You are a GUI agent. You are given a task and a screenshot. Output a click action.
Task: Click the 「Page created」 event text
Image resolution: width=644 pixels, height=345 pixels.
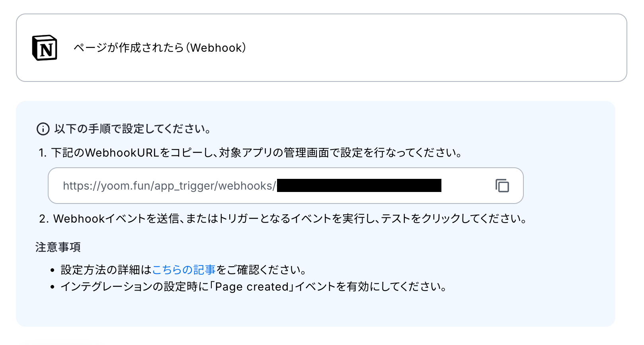click(x=252, y=287)
